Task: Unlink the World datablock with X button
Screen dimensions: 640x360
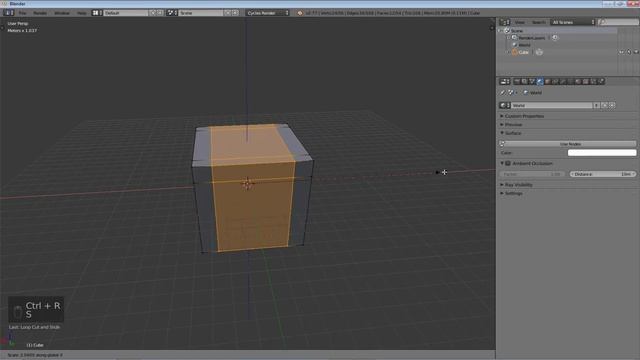Action: tap(612, 105)
